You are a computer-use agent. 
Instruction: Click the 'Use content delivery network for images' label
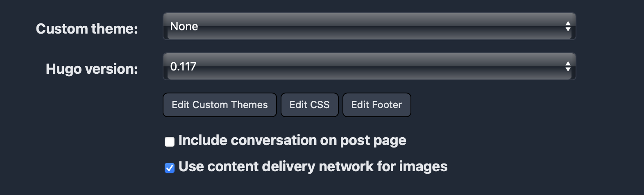tap(313, 167)
